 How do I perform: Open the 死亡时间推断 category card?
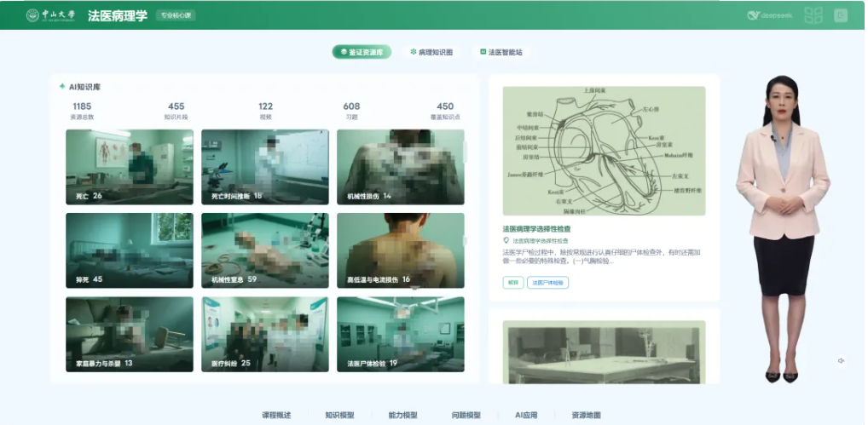click(265, 167)
